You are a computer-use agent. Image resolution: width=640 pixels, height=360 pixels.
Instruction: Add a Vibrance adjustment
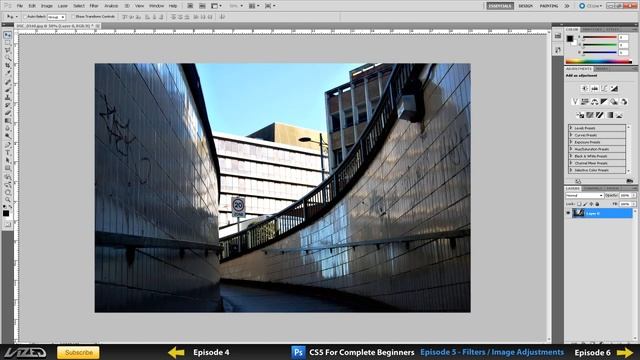point(575,101)
